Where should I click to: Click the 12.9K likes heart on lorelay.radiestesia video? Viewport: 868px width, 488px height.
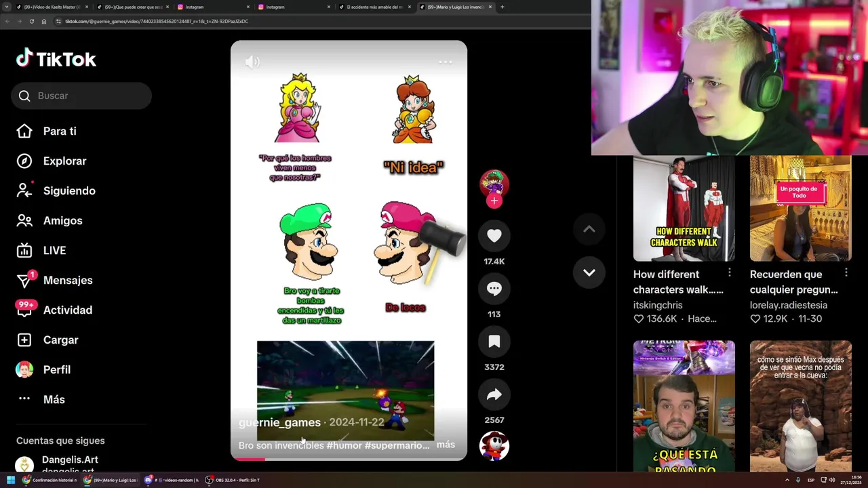[x=755, y=319]
